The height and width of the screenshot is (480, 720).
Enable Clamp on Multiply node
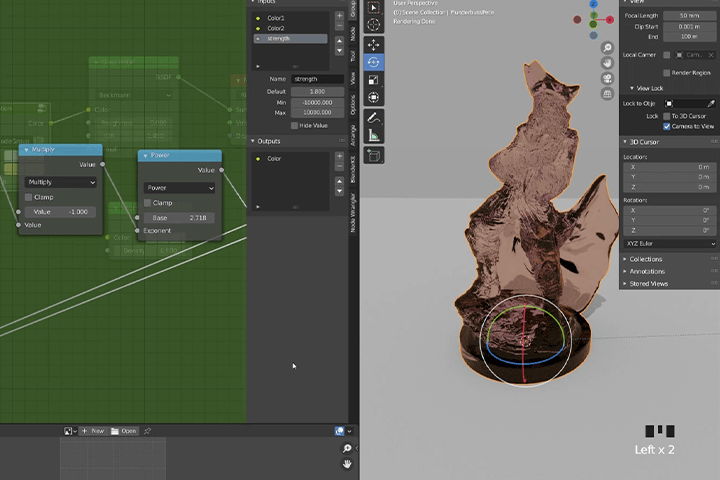28,197
